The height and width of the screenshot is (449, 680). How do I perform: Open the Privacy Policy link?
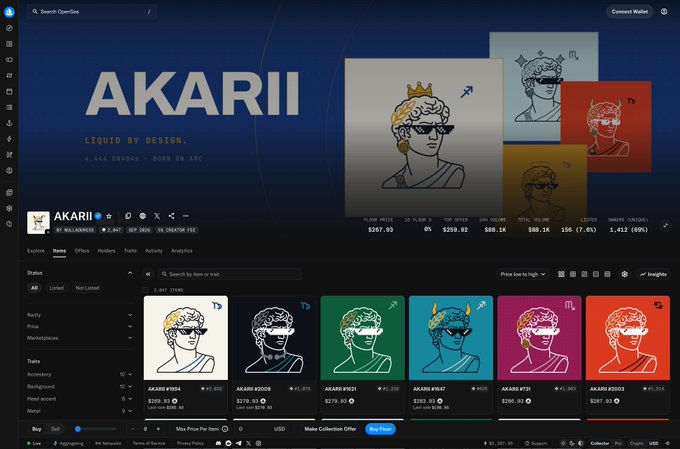[x=190, y=443]
